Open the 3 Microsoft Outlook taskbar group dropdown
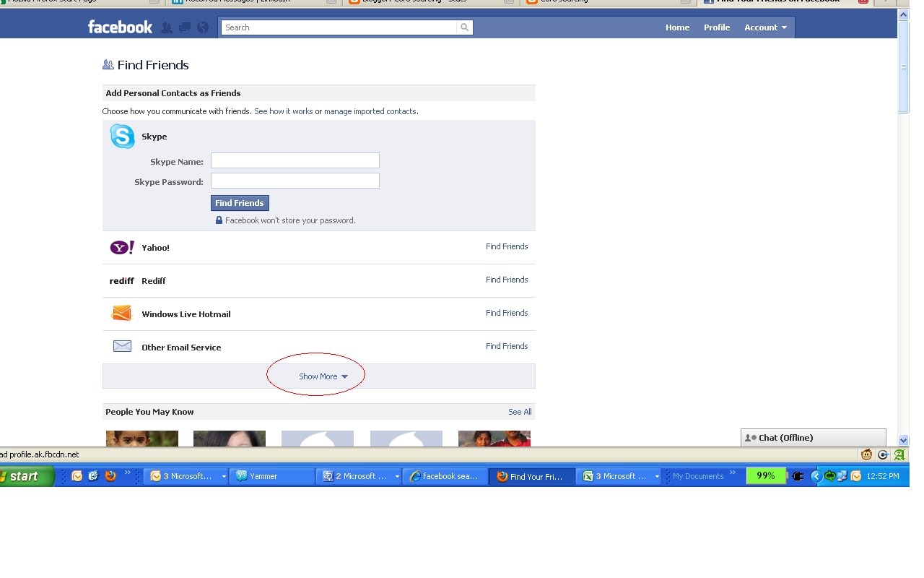The image size is (924, 578). pos(224,476)
